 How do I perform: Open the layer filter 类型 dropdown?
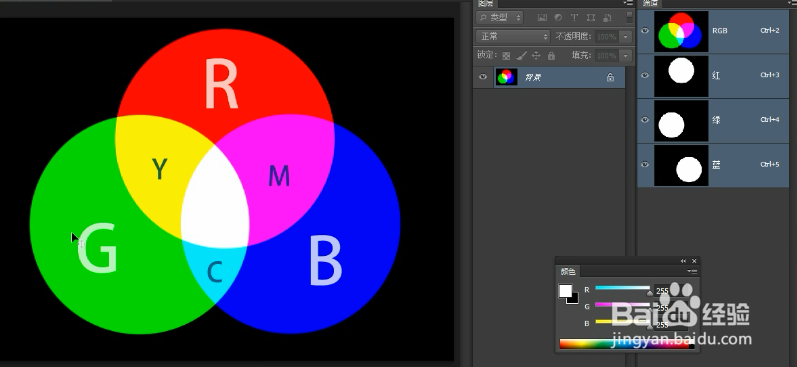(500, 17)
